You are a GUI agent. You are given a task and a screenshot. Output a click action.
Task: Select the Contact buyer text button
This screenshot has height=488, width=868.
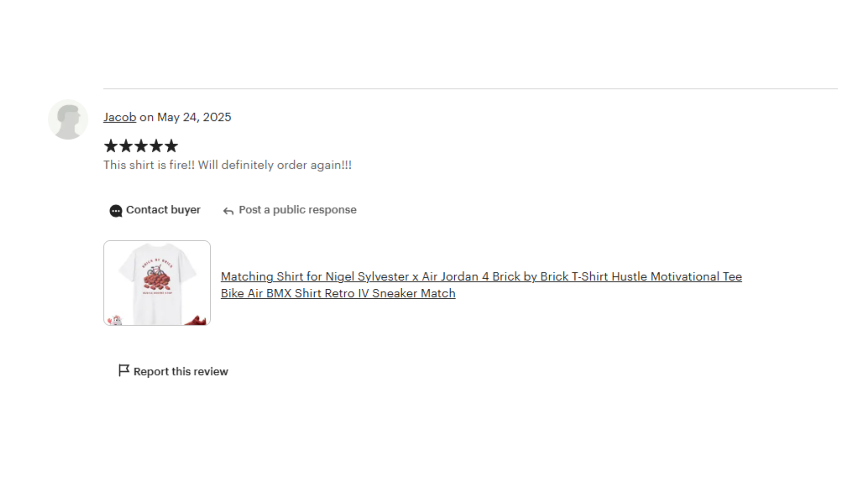(163, 210)
